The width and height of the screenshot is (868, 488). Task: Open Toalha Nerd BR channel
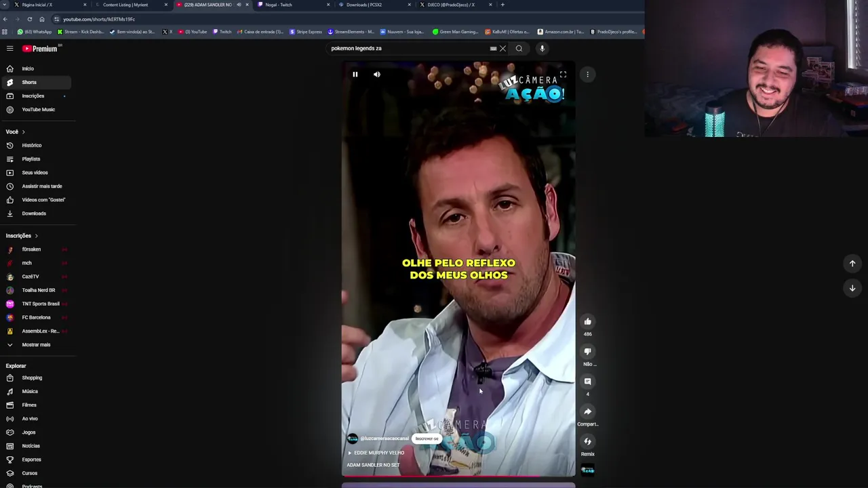click(35, 289)
